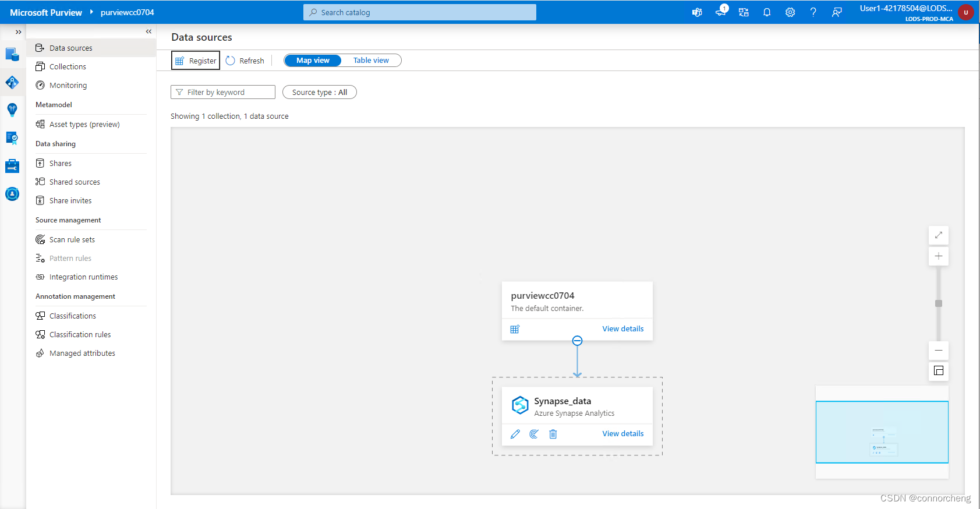Edit the Synapse_data source

(515, 434)
